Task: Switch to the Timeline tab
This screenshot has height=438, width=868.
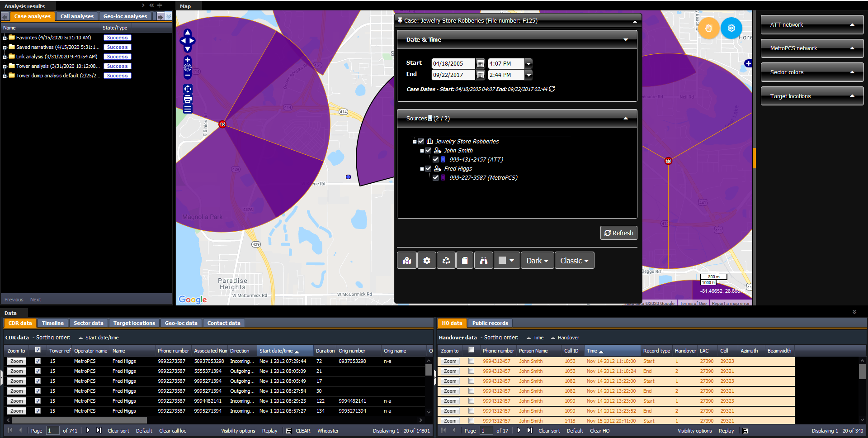Action: coord(53,323)
